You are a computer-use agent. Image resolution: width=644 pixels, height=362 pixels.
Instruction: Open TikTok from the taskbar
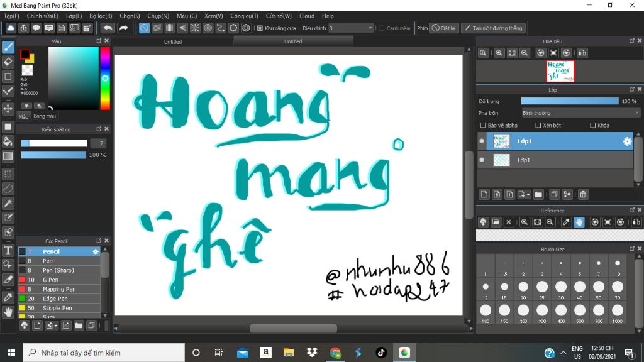click(380, 353)
